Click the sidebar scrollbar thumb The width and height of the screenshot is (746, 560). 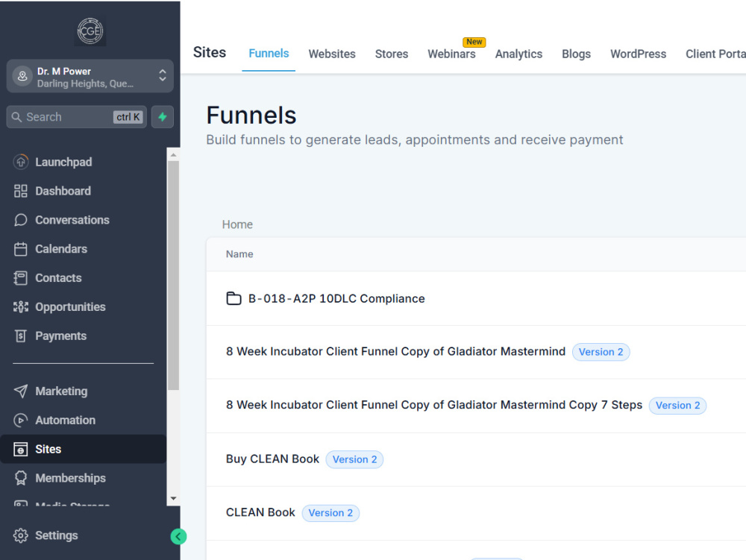point(173,276)
